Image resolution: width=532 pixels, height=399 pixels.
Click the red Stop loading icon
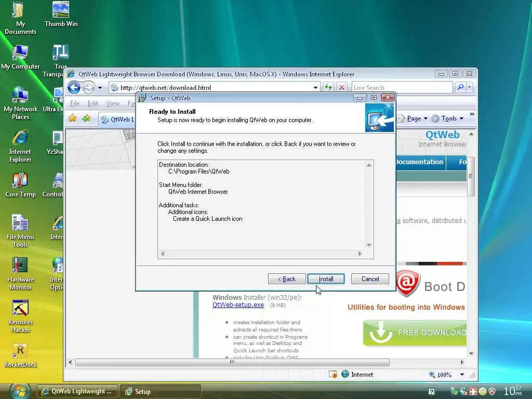click(342, 87)
